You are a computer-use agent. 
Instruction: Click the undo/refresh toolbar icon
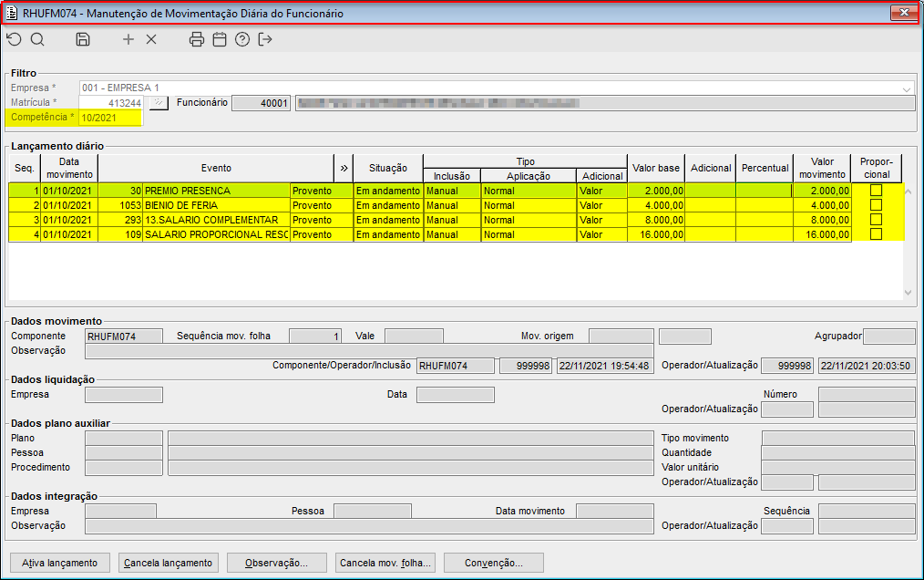[x=15, y=39]
